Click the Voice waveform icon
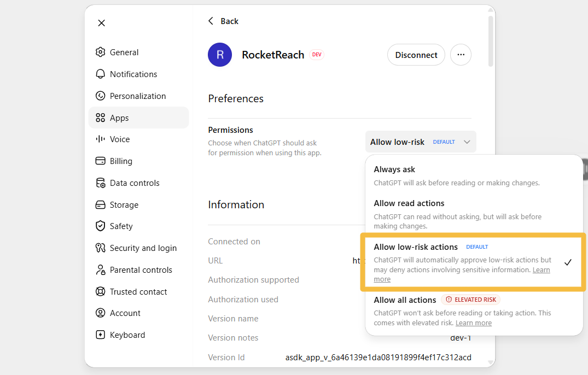This screenshot has height=375, width=588. coord(100,139)
